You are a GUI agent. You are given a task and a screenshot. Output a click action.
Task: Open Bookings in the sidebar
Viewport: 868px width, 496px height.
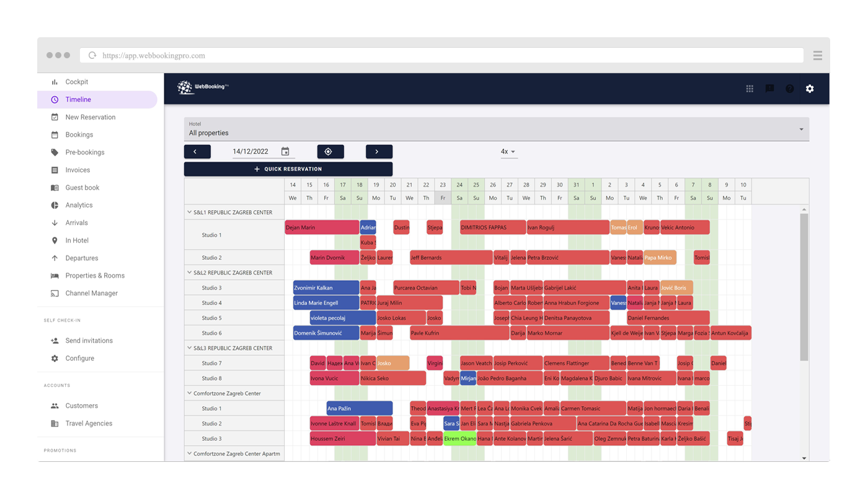point(79,135)
